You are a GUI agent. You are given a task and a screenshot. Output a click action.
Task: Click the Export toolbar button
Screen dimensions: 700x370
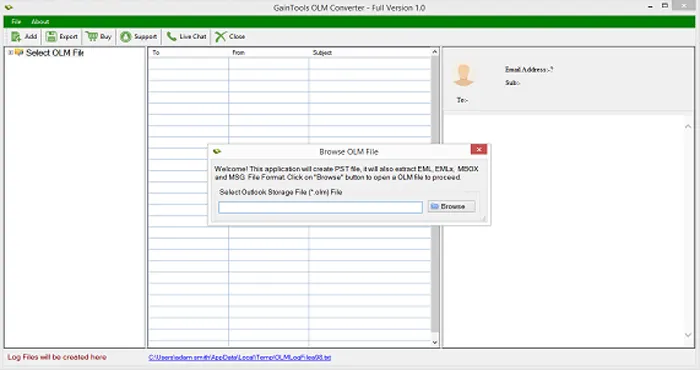point(62,37)
